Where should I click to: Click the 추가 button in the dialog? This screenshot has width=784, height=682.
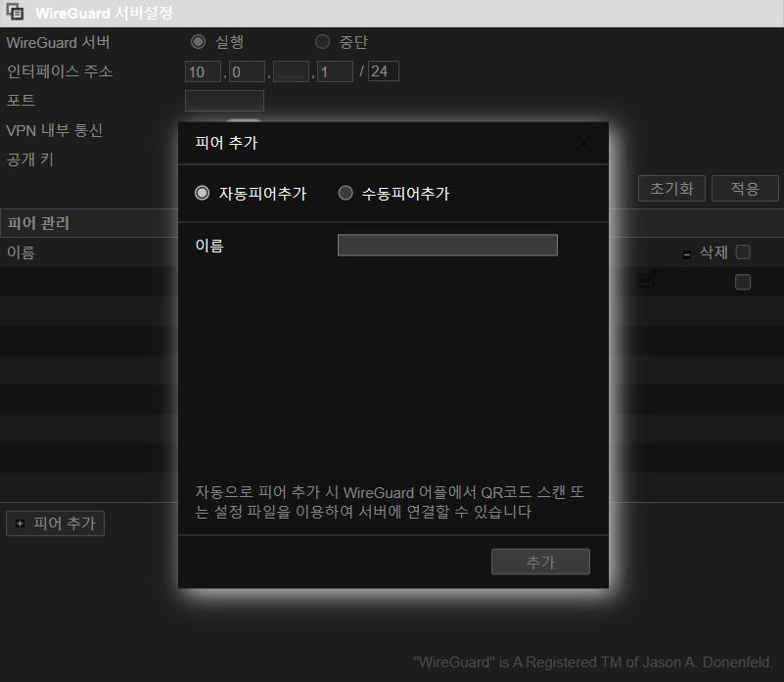point(540,562)
